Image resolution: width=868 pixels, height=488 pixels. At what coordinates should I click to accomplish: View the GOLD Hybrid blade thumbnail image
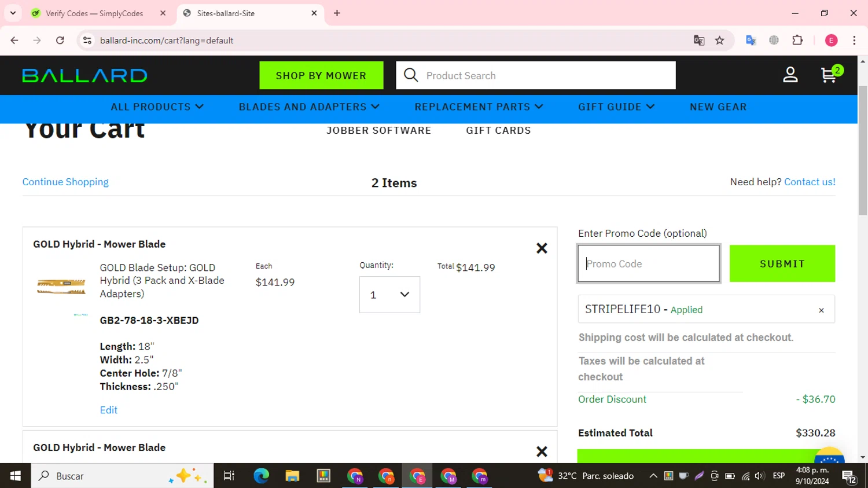point(61,287)
